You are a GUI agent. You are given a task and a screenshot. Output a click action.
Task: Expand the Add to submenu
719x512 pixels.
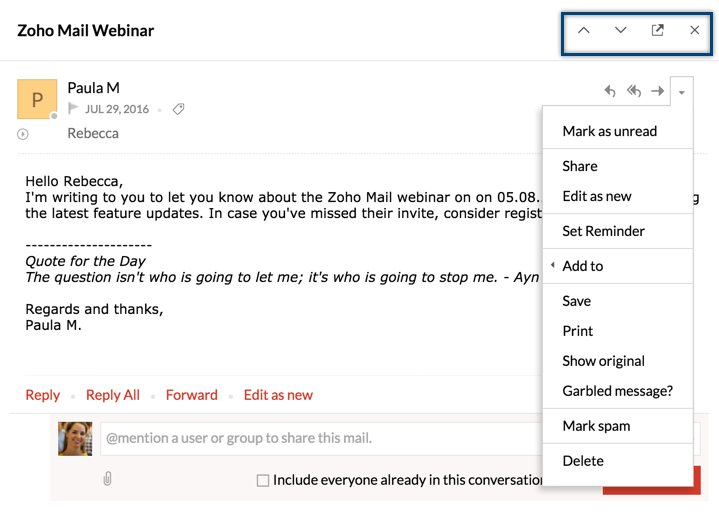coord(583,266)
